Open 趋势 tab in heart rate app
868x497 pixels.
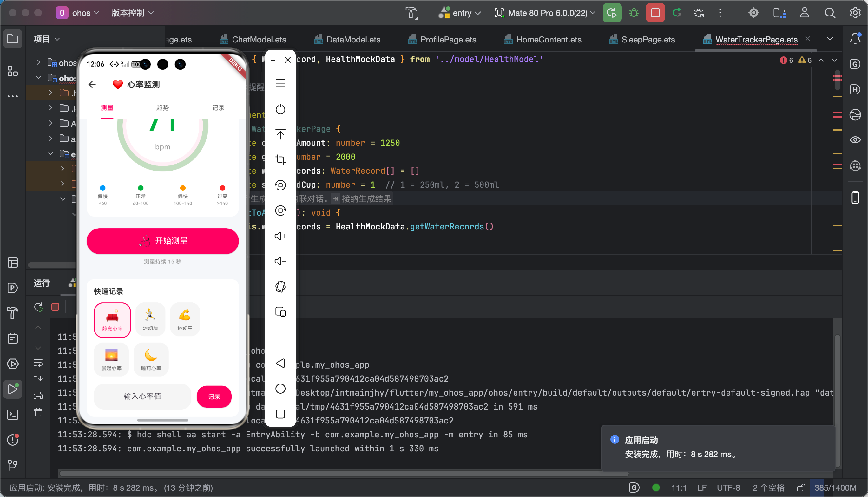click(163, 108)
